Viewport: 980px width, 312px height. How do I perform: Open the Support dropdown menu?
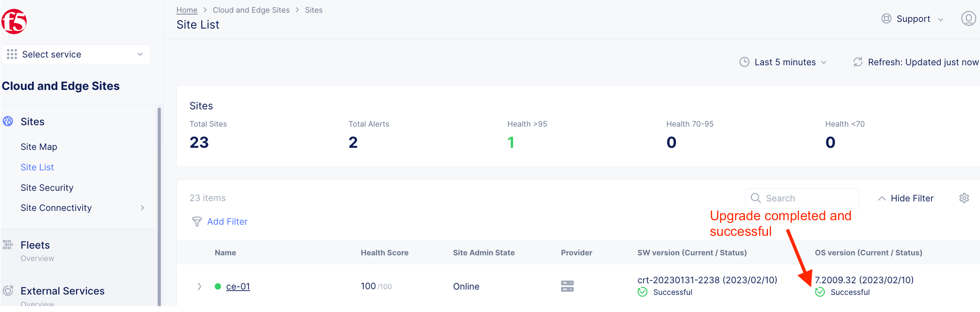point(912,19)
